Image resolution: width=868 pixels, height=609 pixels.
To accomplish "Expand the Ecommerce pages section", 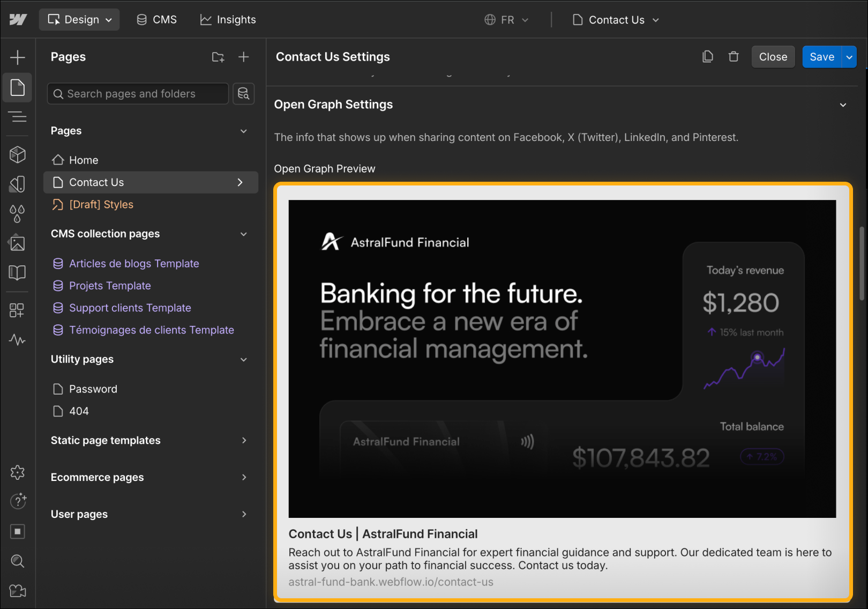I will [244, 477].
